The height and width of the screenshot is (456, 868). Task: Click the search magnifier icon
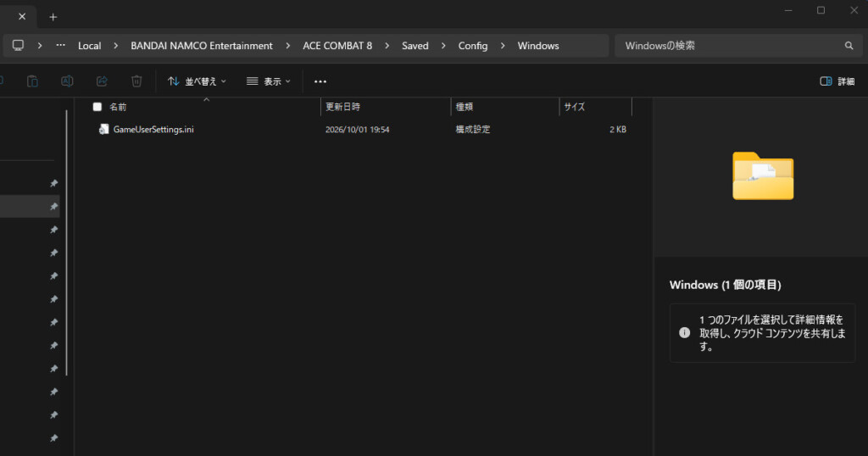(849, 46)
